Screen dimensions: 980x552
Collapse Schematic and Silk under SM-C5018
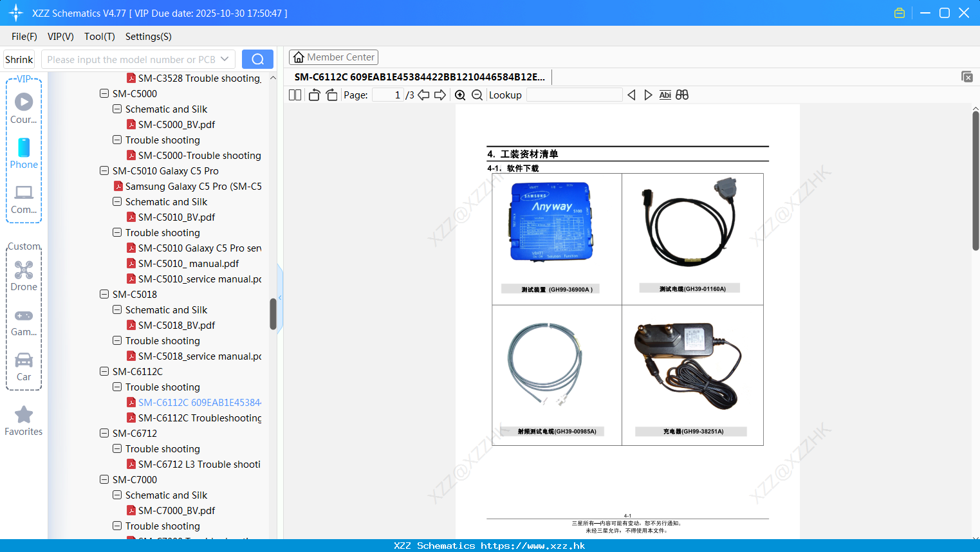[117, 309]
